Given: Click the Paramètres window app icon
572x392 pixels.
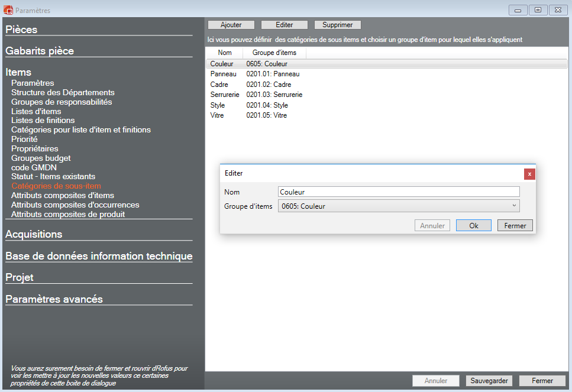Looking at the screenshot, I should [8, 11].
